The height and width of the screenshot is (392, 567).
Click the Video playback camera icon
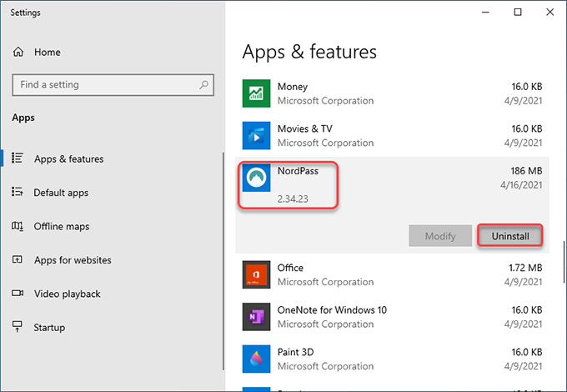(18, 293)
